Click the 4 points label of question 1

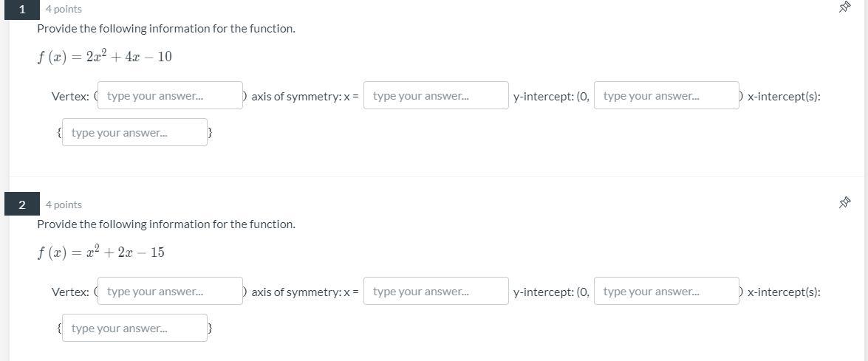coord(64,9)
